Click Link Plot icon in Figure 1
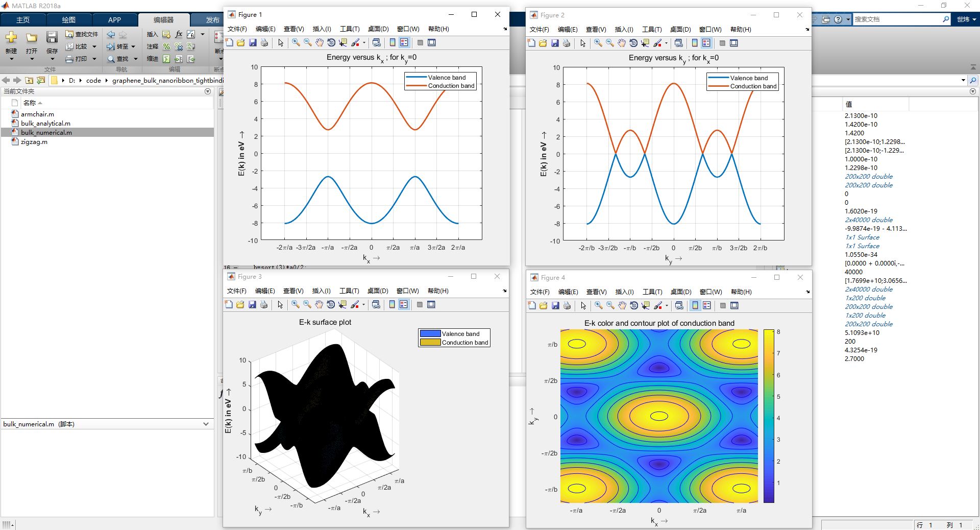Image resolution: width=980 pixels, height=530 pixels. tap(377, 43)
